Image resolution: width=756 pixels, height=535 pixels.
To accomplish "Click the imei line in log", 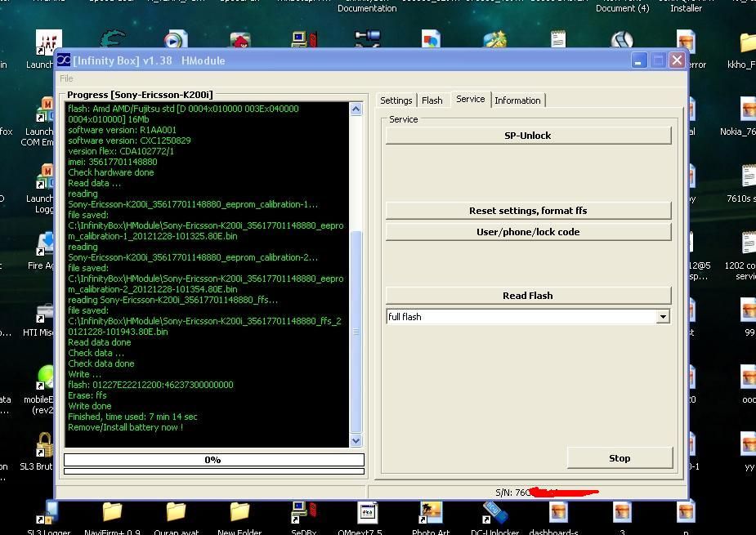I will (x=113, y=162).
